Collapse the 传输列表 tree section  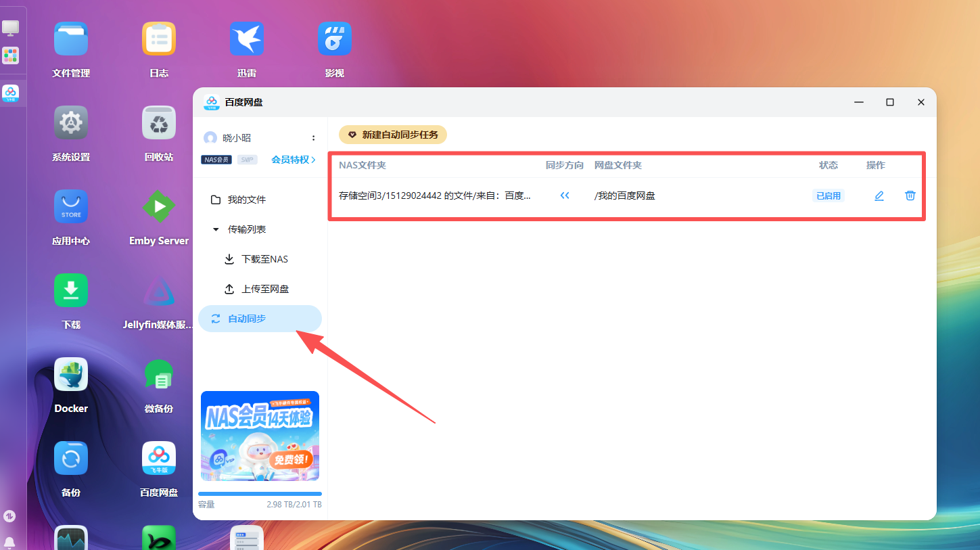point(216,229)
